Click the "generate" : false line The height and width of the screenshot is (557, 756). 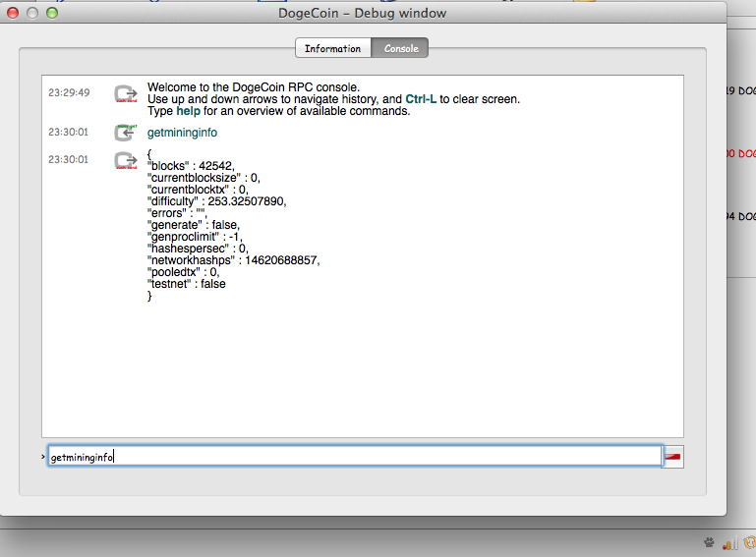click(194, 225)
